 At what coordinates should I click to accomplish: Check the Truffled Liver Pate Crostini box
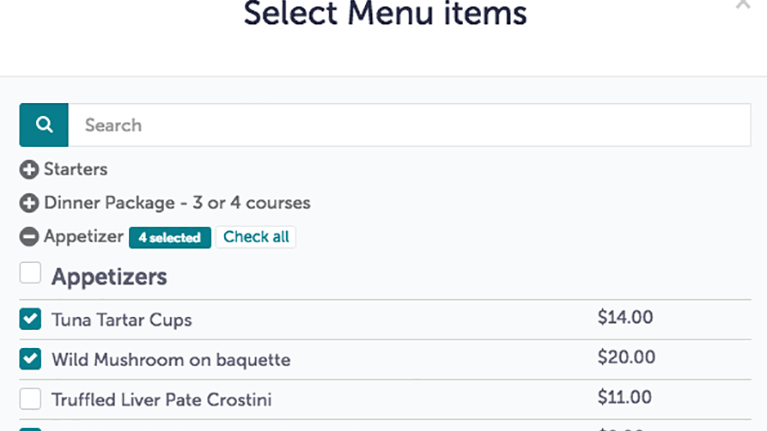tap(31, 399)
